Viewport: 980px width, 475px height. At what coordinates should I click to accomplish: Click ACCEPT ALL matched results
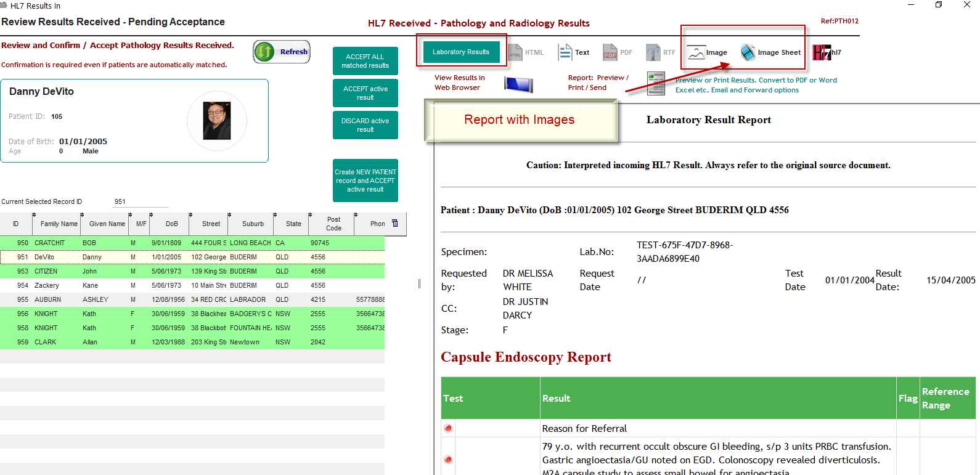click(x=365, y=61)
